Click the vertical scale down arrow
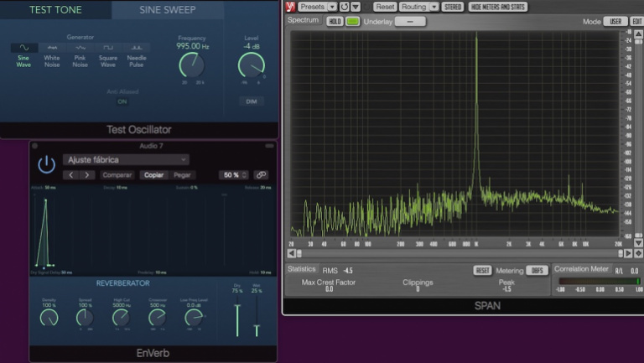 638,243
